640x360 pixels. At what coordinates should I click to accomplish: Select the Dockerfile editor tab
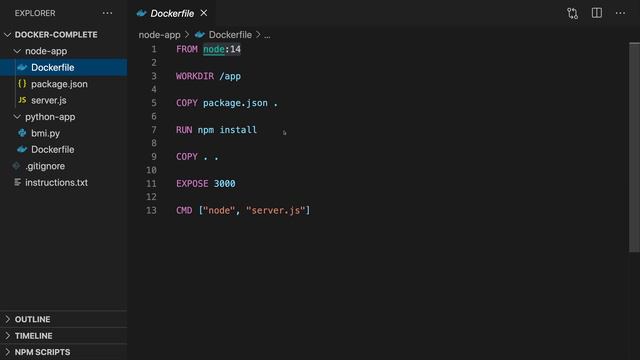[x=172, y=13]
